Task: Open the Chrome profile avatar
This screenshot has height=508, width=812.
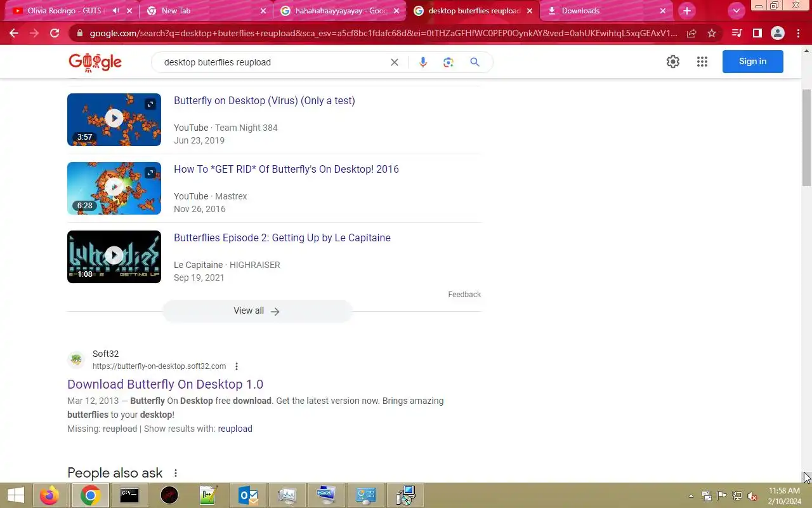Action: pos(777,33)
